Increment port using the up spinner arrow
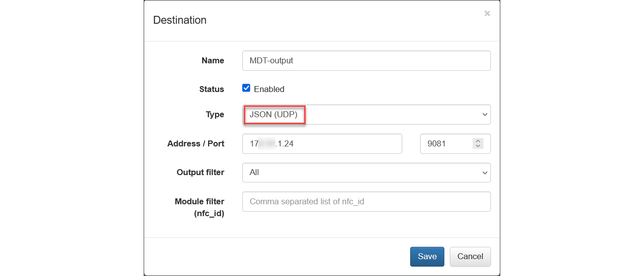This screenshot has height=276, width=644. tap(478, 141)
